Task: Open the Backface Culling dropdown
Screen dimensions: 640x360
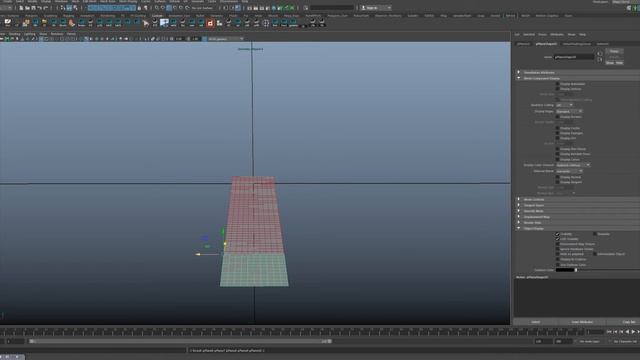Action: pyautogui.click(x=564, y=105)
